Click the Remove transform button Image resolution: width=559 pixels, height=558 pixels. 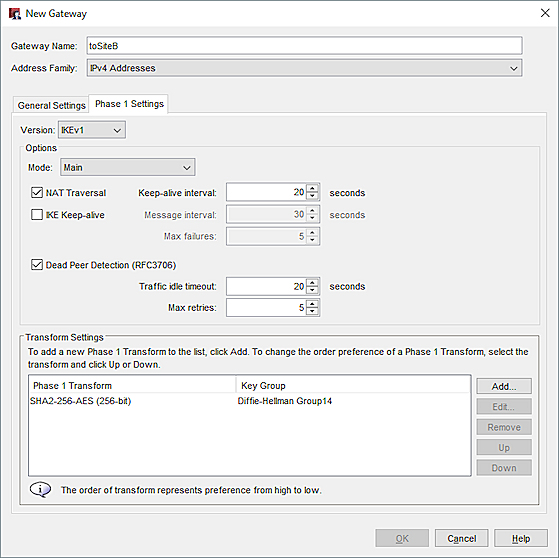504,427
